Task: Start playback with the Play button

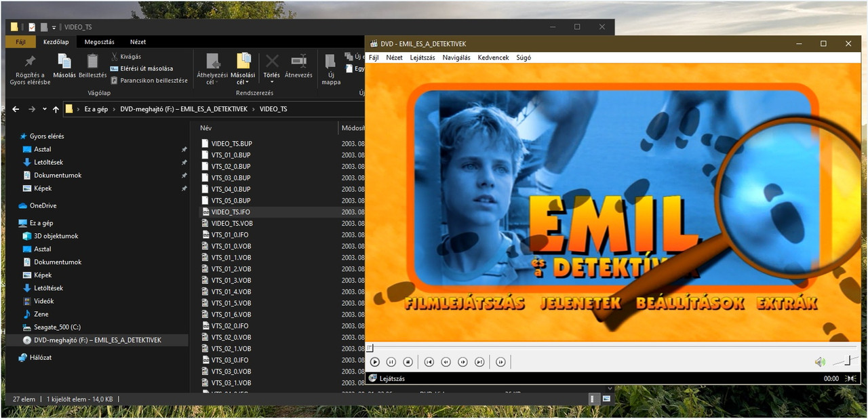Action: [374, 362]
